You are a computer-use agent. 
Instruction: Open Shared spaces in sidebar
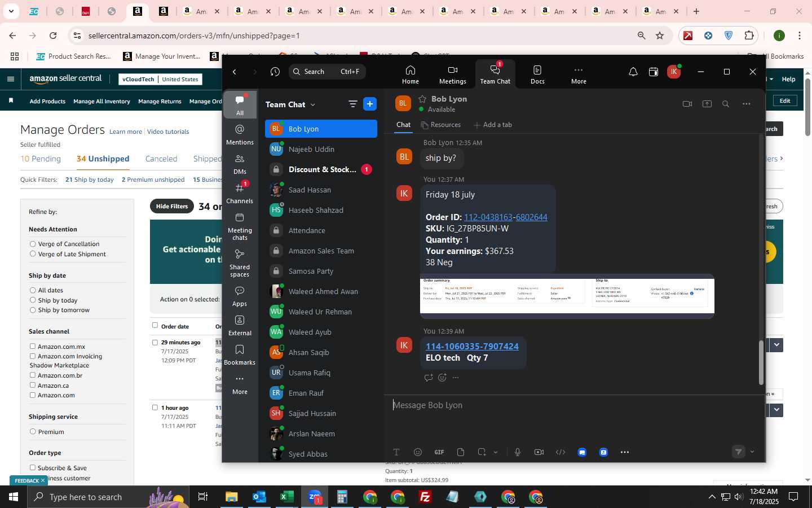[240, 263]
